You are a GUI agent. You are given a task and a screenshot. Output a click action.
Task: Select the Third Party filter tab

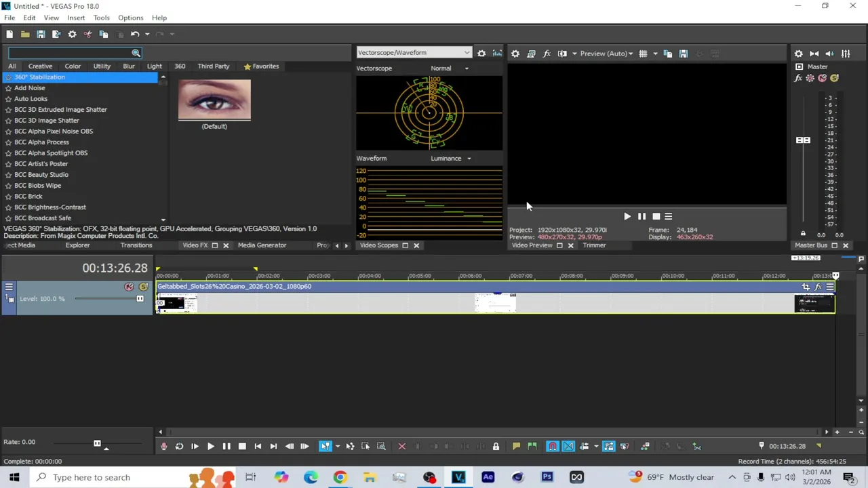[x=214, y=66]
